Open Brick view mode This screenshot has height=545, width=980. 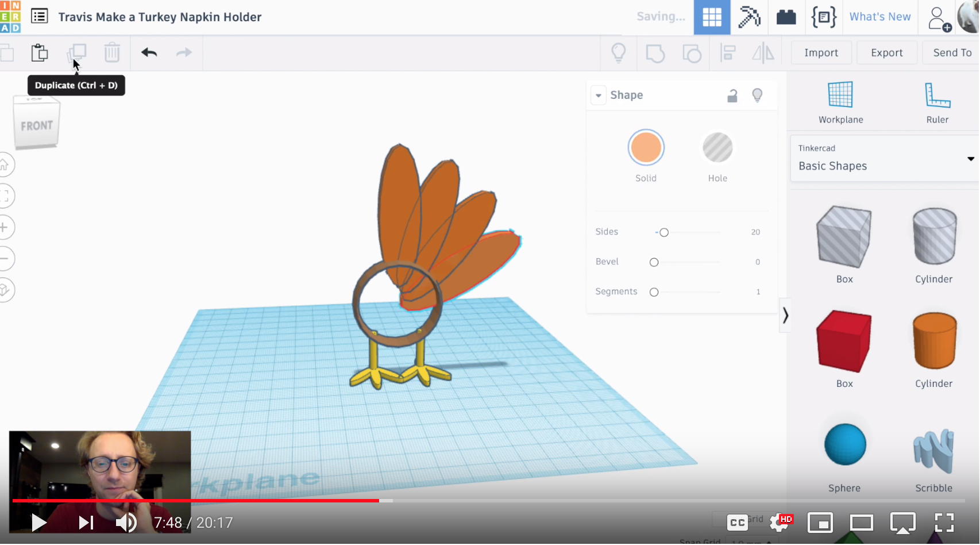tap(787, 17)
